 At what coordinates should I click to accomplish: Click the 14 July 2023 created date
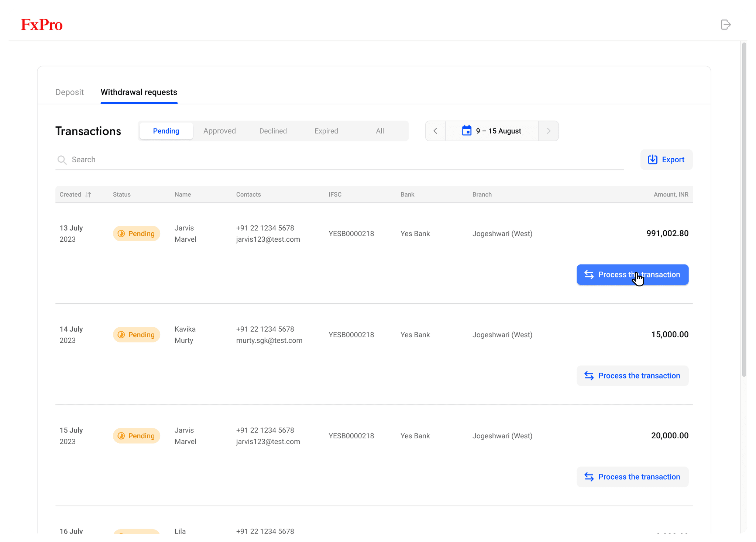[71, 335]
